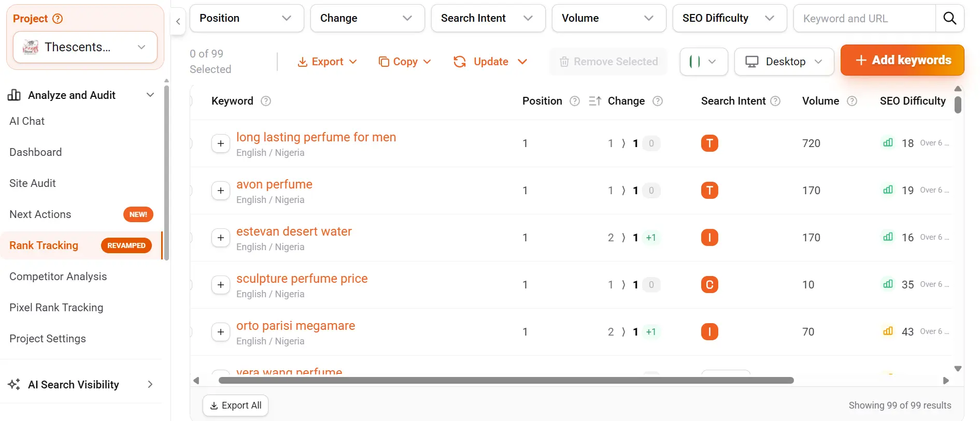Click the Volume column help icon
Image resolution: width=980 pixels, height=421 pixels.
[852, 101]
